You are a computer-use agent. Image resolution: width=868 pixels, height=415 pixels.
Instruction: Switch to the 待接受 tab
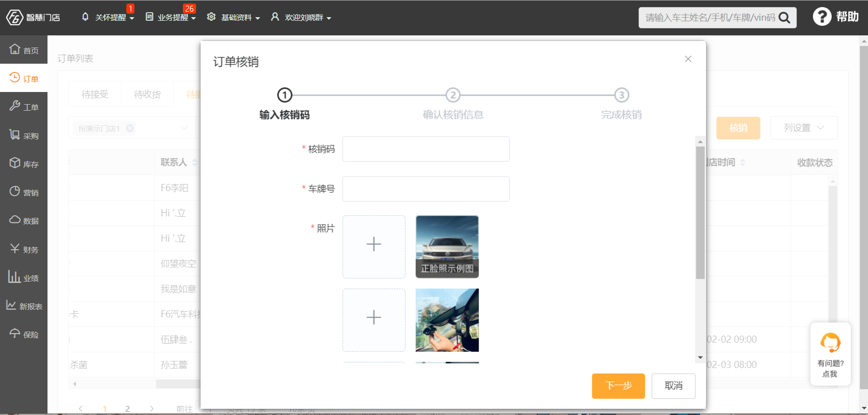pos(95,94)
